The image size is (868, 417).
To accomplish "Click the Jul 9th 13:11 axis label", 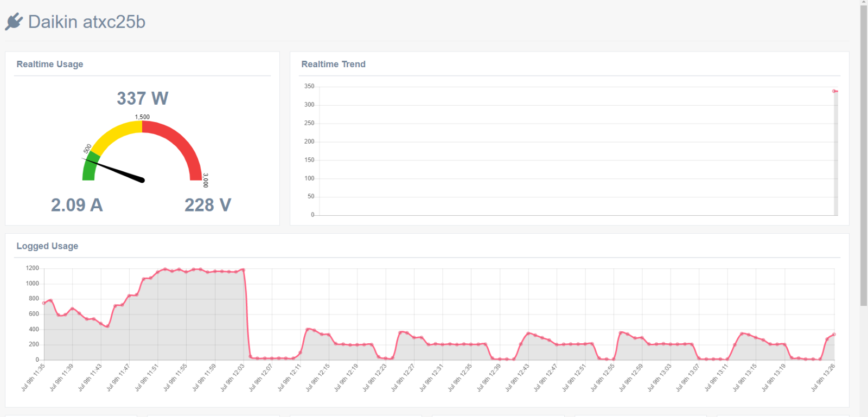I will pos(717,377).
